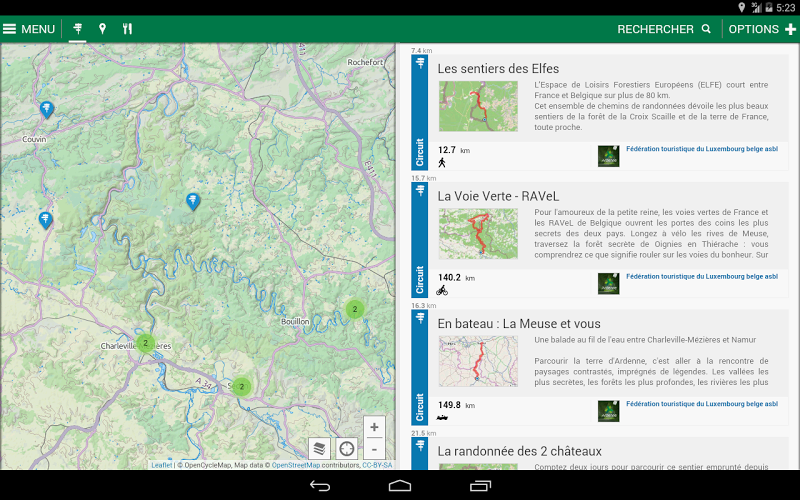The image size is (800, 500).
Task: Click walking icon of Les sentiers des Elfes
Action: pos(442,163)
